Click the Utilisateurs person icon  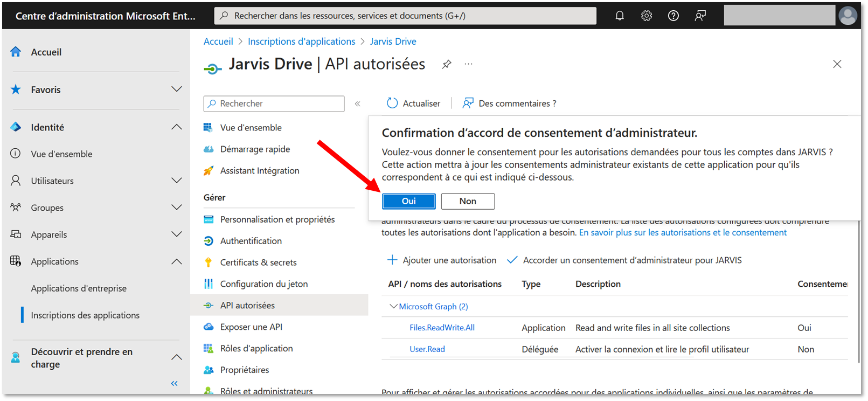coord(16,181)
